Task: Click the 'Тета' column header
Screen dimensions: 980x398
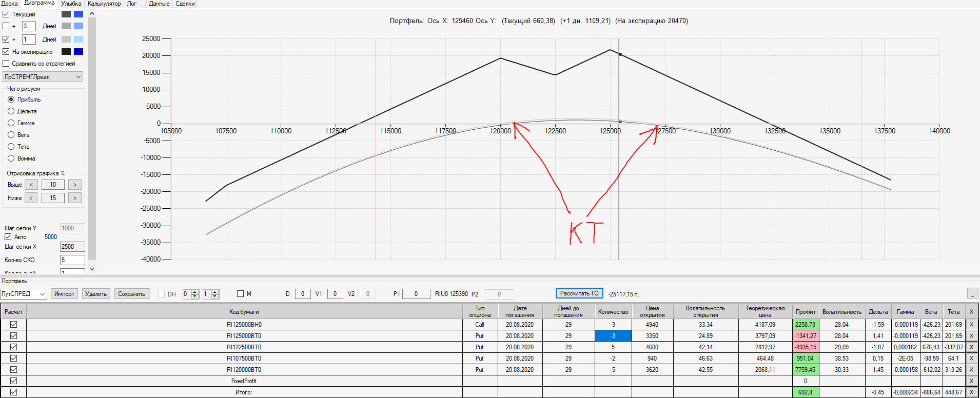Action: pyautogui.click(x=953, y=311)
